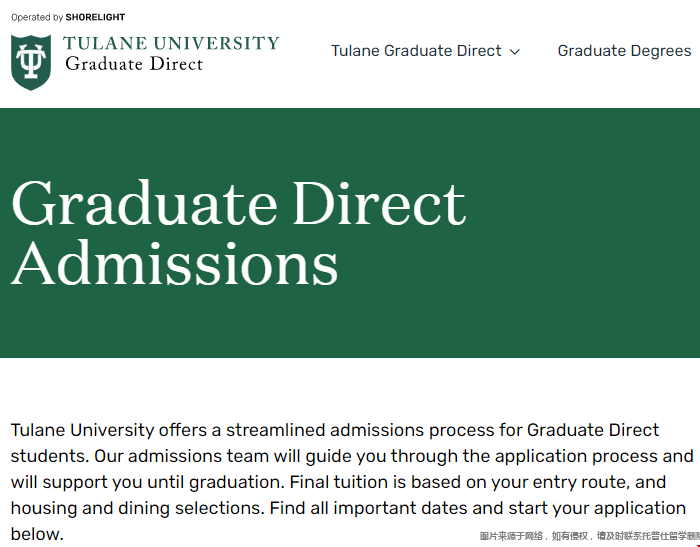The height and width of the screenshot is (547, 700).
Task: Select the word "Admissions" in the heading
Action: click(174, 263)
